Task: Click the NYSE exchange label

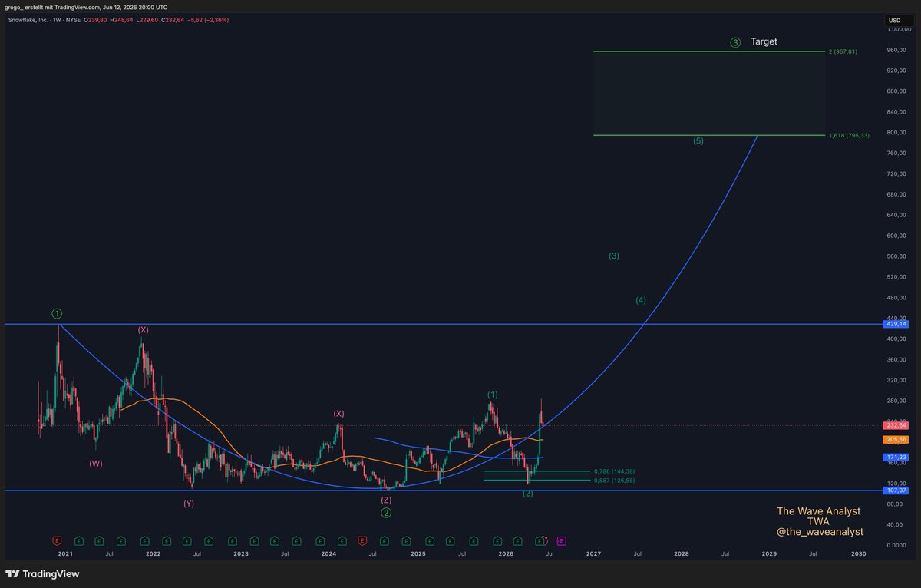Action: [x=74, y=20]
